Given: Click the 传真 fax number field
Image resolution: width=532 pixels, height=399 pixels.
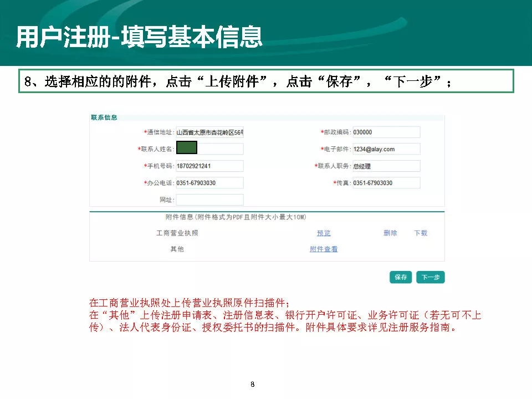Looking at the screenshot, I should [386, 183].
